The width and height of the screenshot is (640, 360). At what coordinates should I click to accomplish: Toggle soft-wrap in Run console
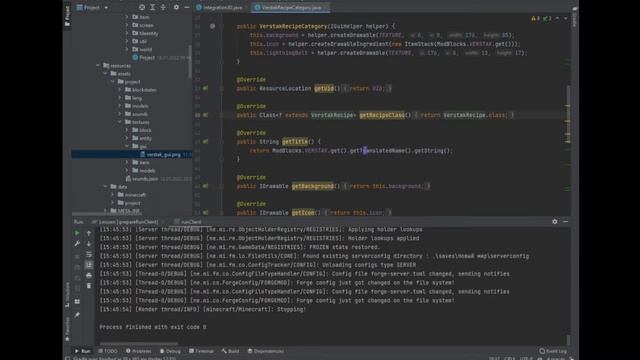[x=89, y=254]
